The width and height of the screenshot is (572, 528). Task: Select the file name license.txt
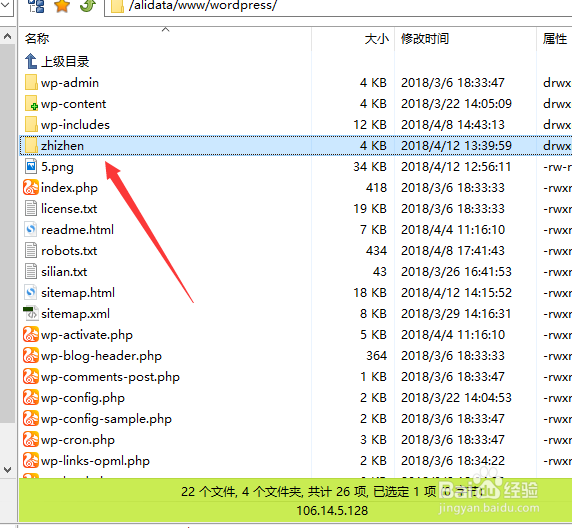coord(69,209)
